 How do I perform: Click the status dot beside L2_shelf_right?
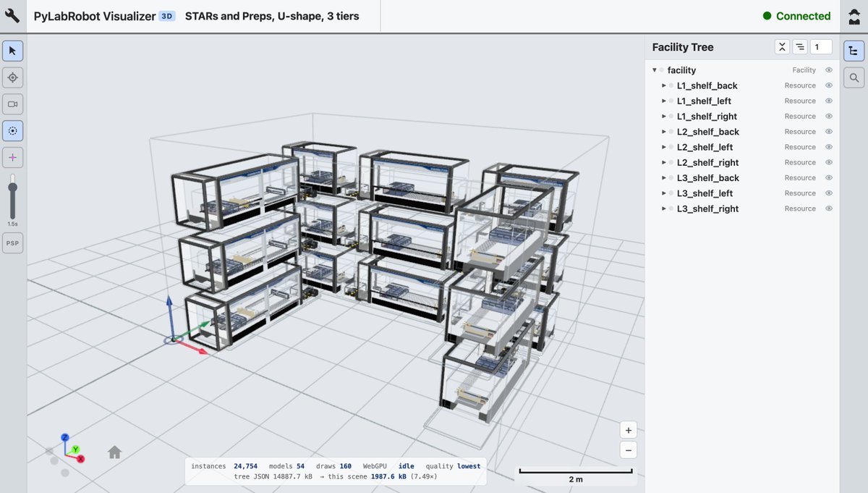point(671,162)
